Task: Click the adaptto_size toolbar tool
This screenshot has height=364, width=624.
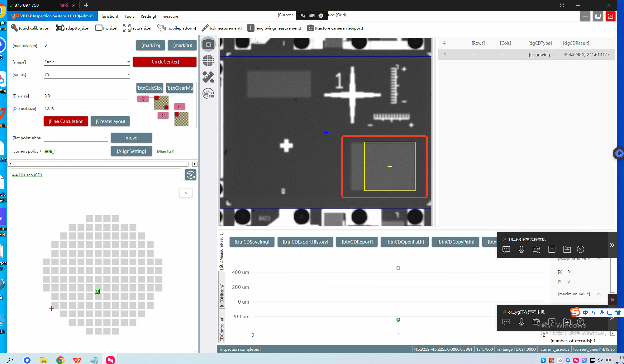Action: tap(73, 28)
